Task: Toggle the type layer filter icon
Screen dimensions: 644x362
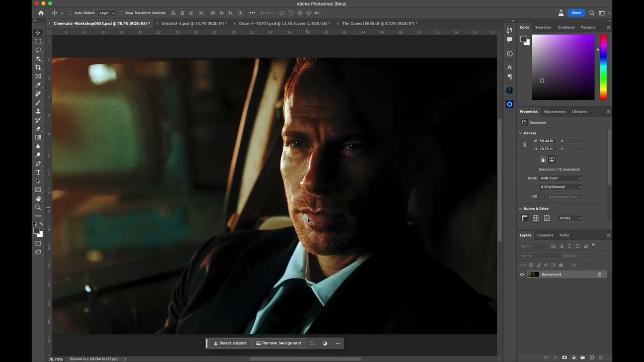Action: (x=570, y=246)
